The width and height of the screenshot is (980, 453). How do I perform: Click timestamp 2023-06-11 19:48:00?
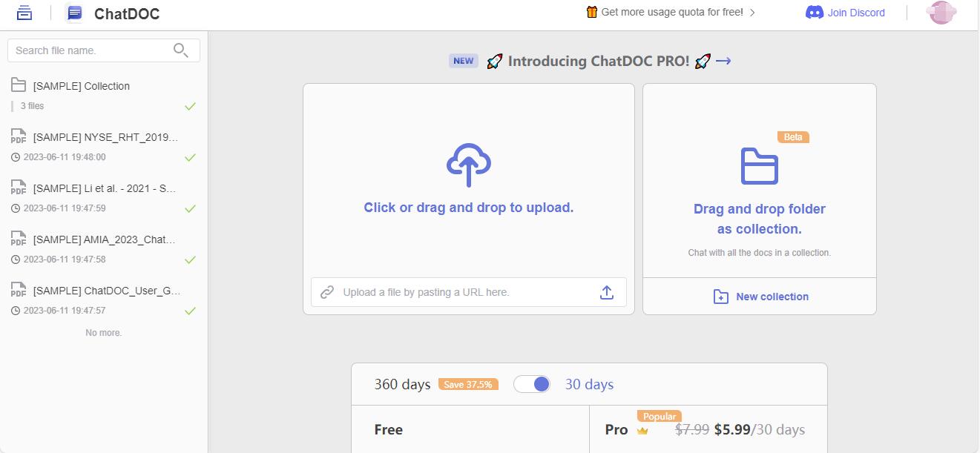65,157
